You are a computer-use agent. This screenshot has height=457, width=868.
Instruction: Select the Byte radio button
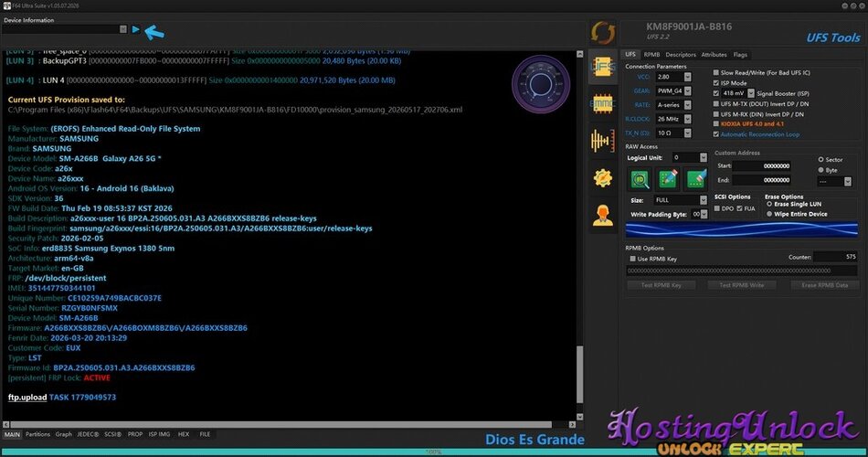820,170
